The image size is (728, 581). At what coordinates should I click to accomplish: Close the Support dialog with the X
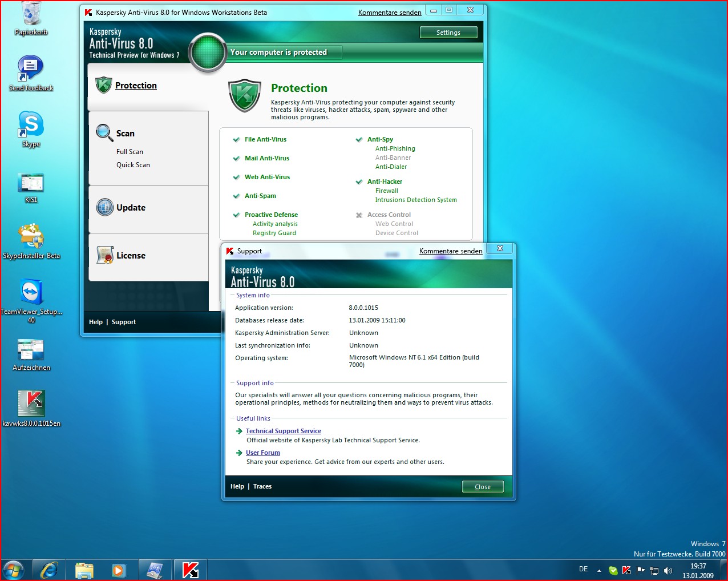pos(500,249)
